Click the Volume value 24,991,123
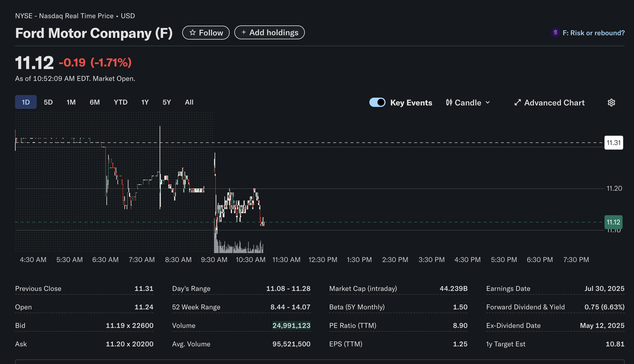The height and width of the screenshot is (364, 634). [x=291, y=326]
